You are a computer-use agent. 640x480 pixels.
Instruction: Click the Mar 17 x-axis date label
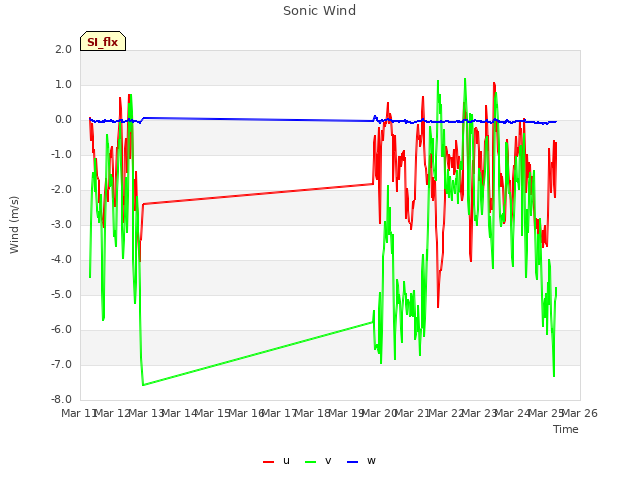280,413
